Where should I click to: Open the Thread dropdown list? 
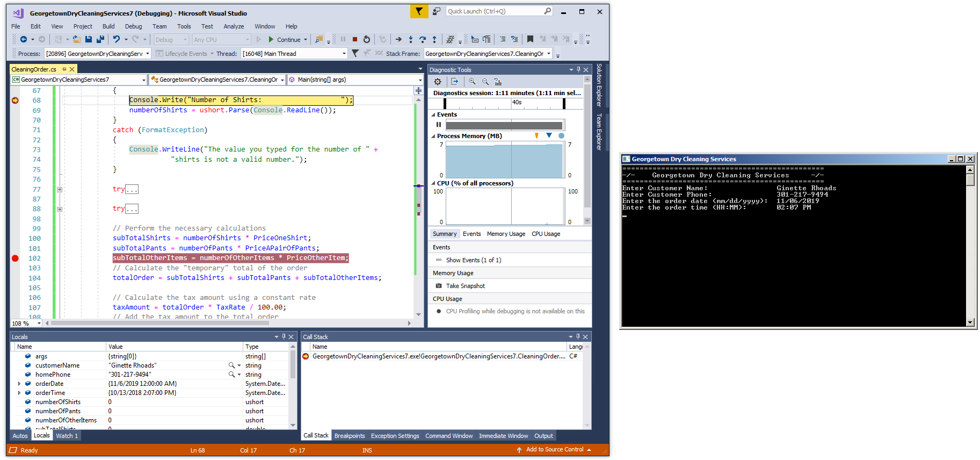344,54
